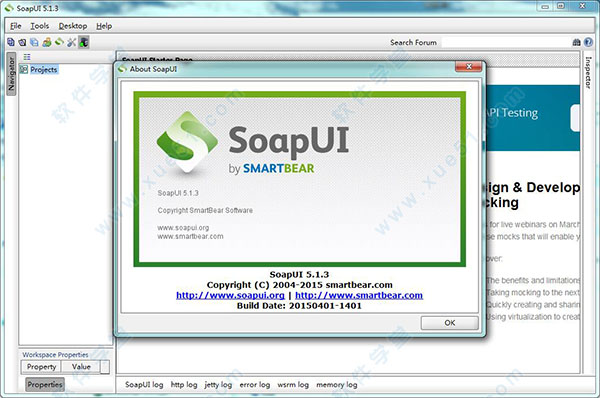Open the error log tab
Viewport: 600px width, 398px height.
[254, 385]
